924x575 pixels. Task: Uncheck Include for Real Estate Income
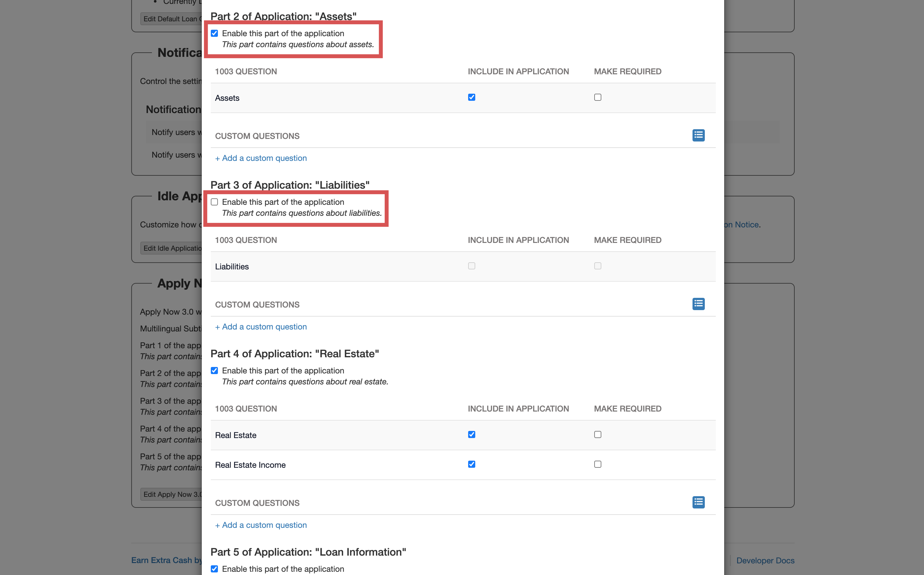pos(471,464)
